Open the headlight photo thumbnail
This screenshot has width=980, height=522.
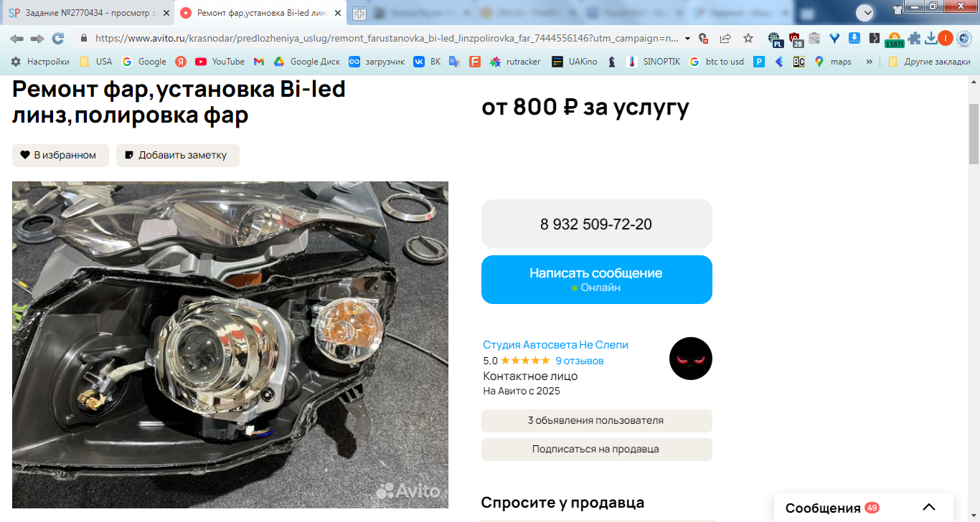tap(230, 345)
